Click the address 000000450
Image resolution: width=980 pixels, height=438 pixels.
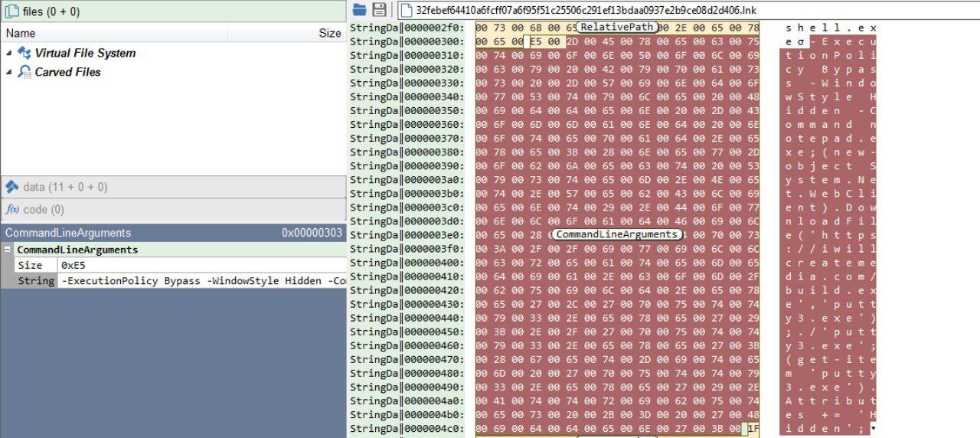pyautogui.click(x=434, y=332)
